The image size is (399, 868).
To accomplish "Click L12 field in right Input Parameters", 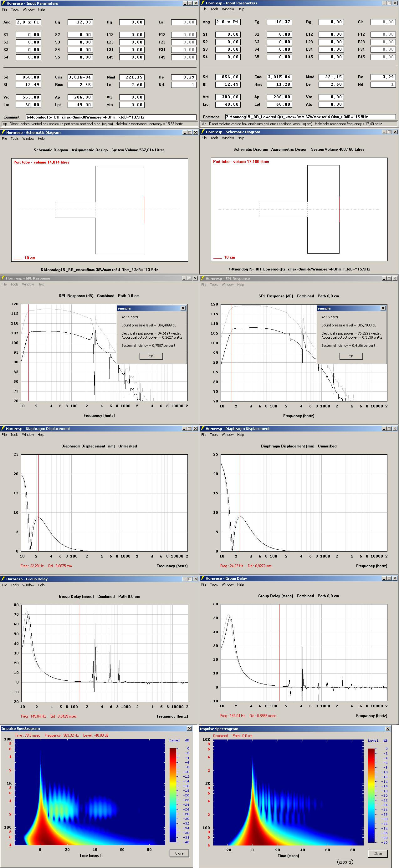I will click(331, 34).
